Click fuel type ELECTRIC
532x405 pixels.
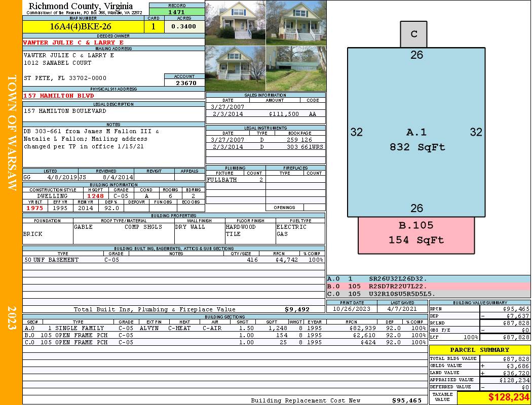click(x=291, y=227)
